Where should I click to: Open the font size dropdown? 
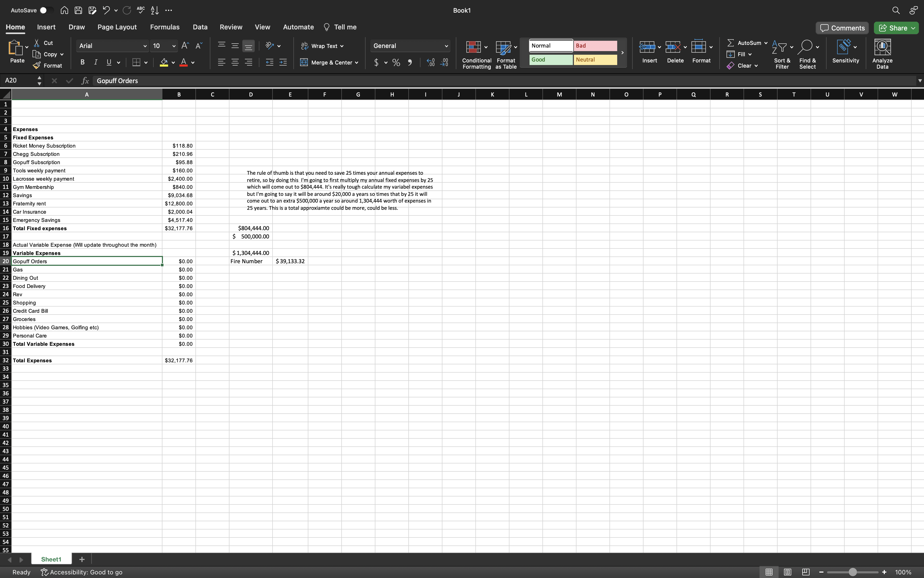[174, 46]
